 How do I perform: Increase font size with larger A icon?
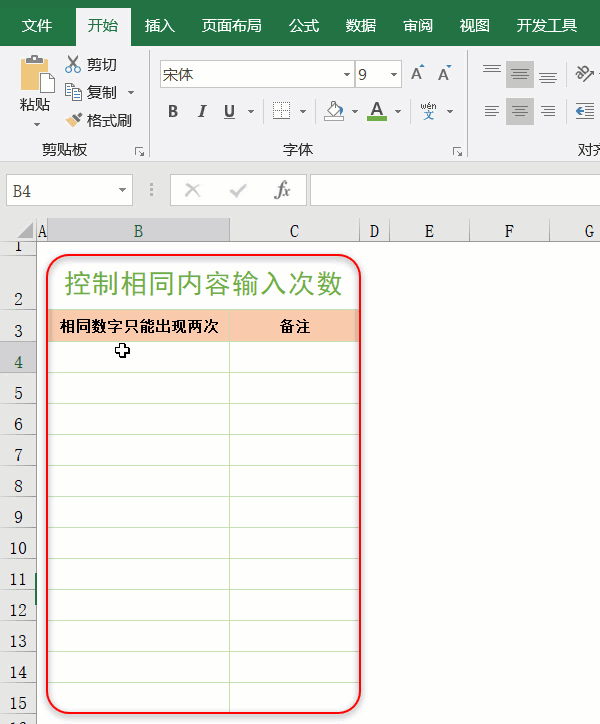(417, 73)
